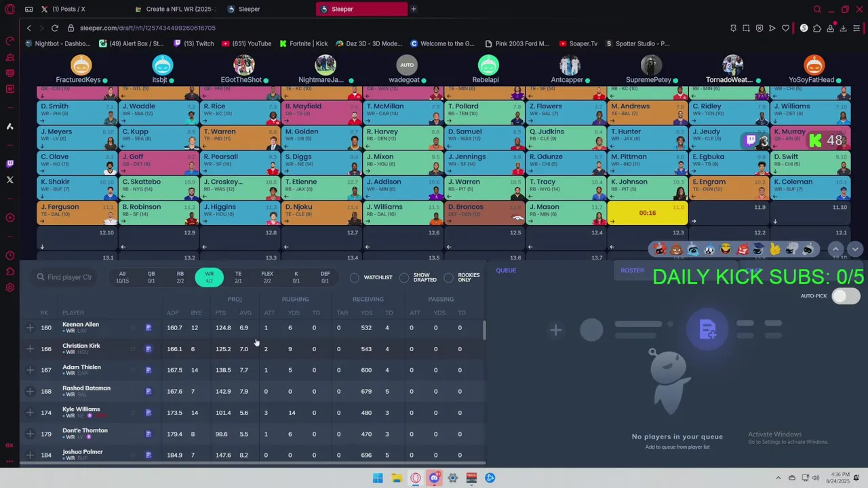The height and width of the screenshot is (488, 868).
Task: Queue Joshua Palmer using purple queue icon
Action: click(x=149, y=455)
